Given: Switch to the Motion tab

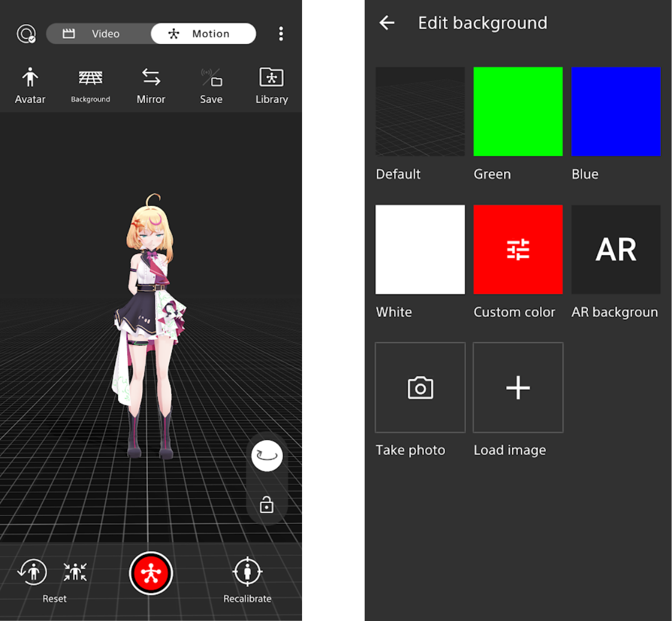Looking at the screenshot, I should (203, 34).
